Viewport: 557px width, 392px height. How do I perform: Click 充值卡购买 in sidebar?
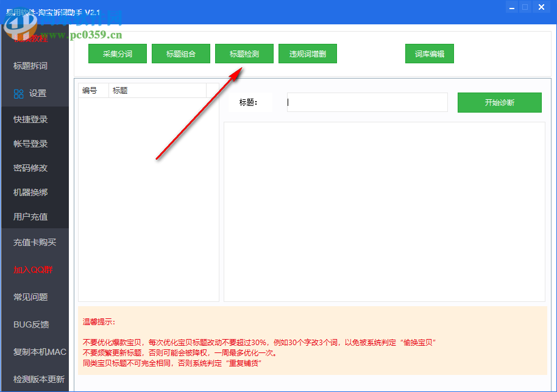(x=34, y=242)
